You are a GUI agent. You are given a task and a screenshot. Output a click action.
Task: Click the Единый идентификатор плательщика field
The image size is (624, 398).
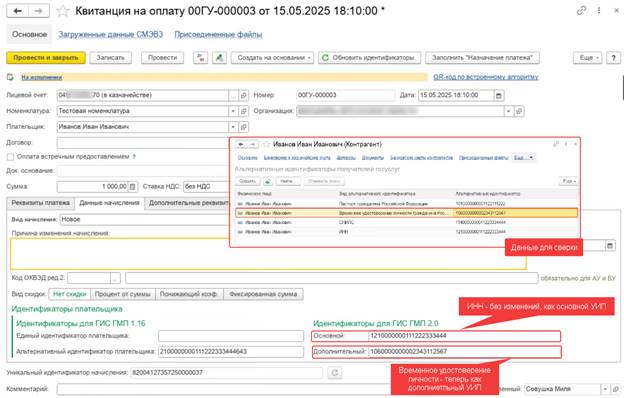(x=231, y=336)
